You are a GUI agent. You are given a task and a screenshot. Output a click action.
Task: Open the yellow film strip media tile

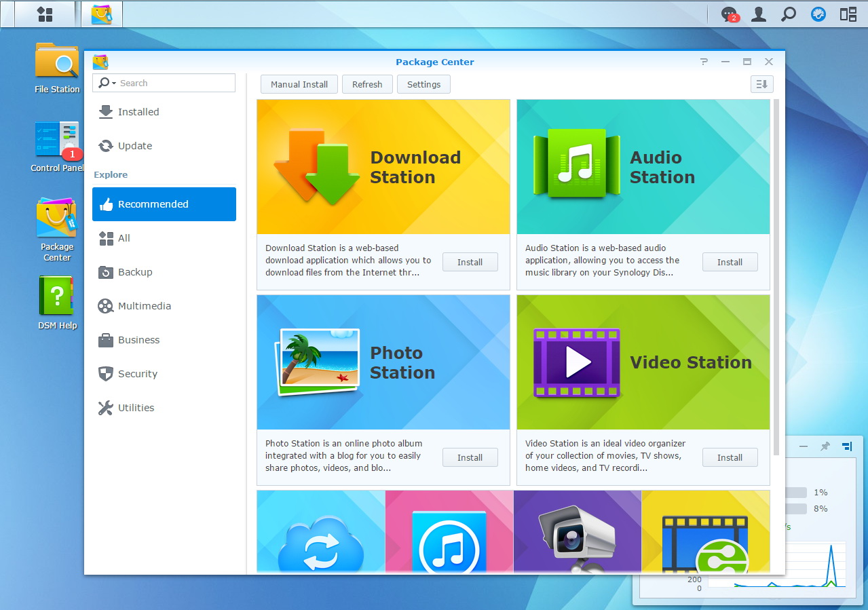[x=706, y=532]
